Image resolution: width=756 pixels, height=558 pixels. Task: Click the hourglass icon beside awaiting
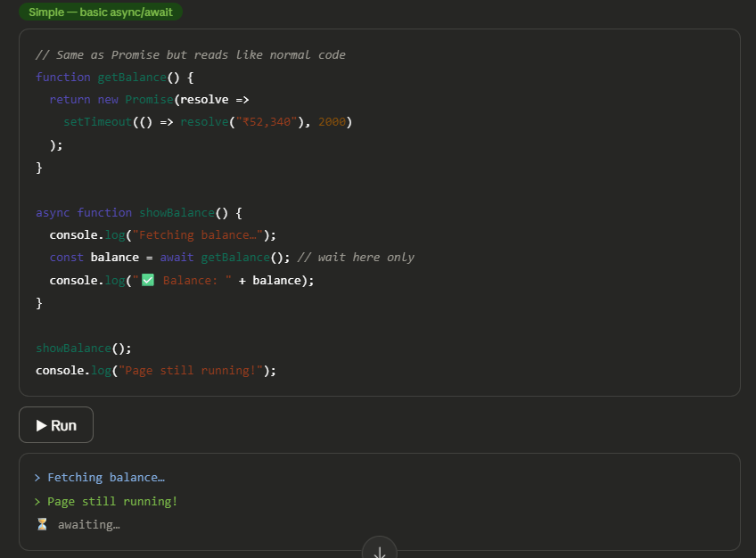click(42, 524)
